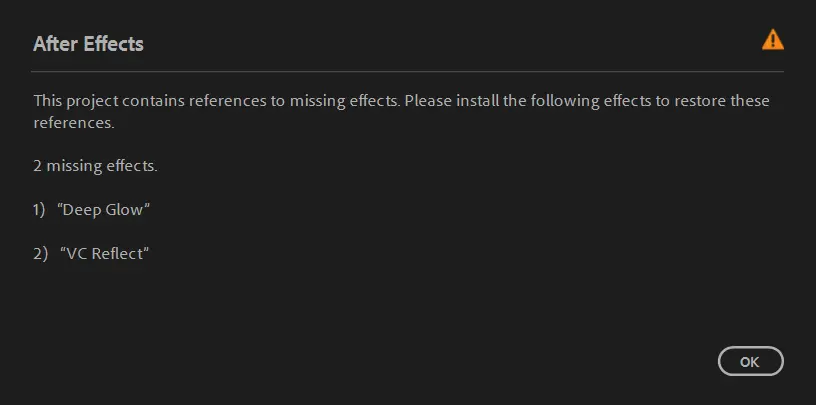The width and height of the screenshot is (816, 405).
Task: Click the word "restore" in the message
Action: pyautogui.click(x=700, y=102)
